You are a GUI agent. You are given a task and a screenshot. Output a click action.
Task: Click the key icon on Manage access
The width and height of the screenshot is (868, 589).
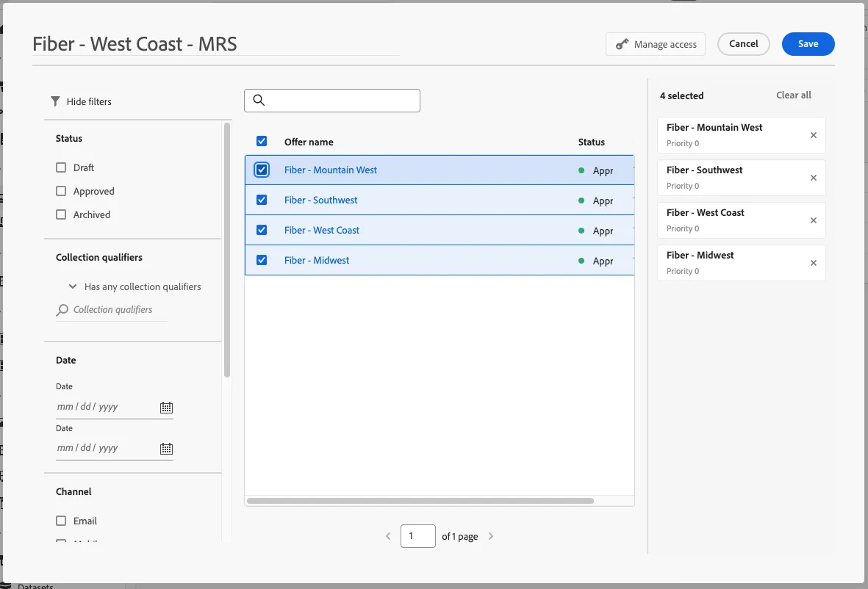(623, 44)
